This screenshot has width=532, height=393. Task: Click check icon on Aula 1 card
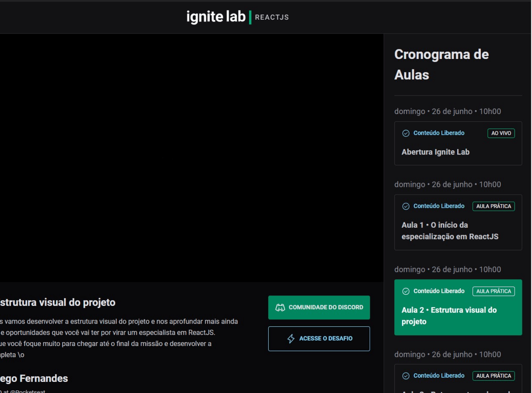[406, 207]
